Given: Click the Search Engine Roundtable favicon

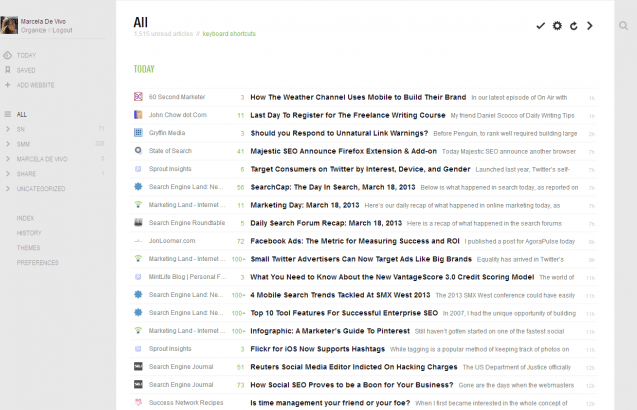Looking at the screenshot, I should [138, 222].
